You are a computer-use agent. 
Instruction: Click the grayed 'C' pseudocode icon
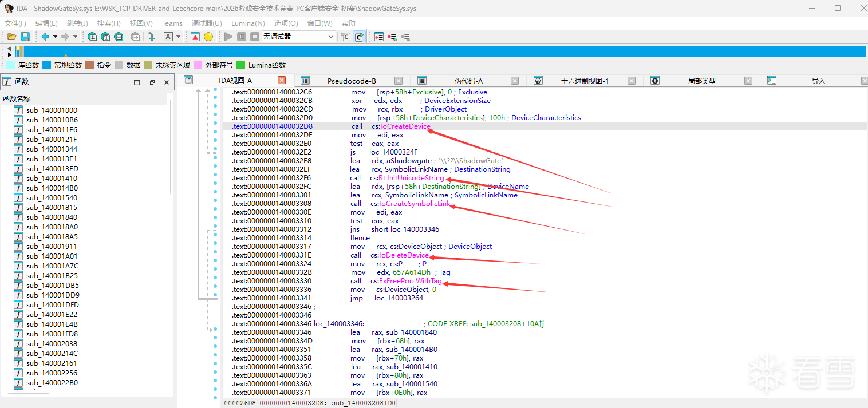tap(345, 37)
